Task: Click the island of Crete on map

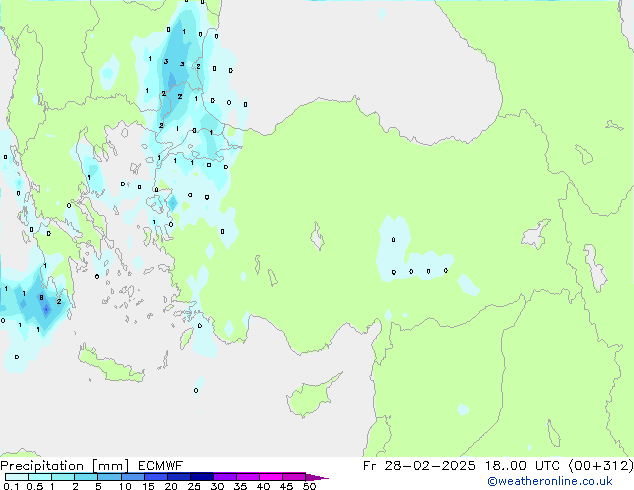Action: (110, 365)
